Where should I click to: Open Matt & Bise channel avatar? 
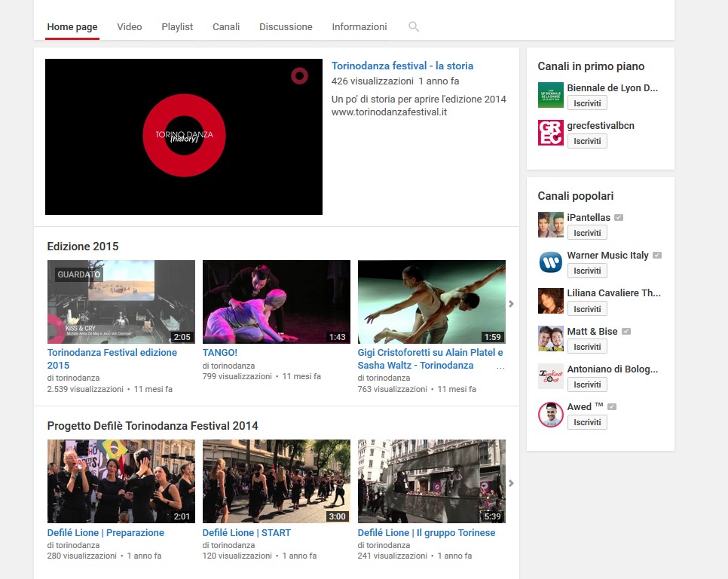click(551, 339)
